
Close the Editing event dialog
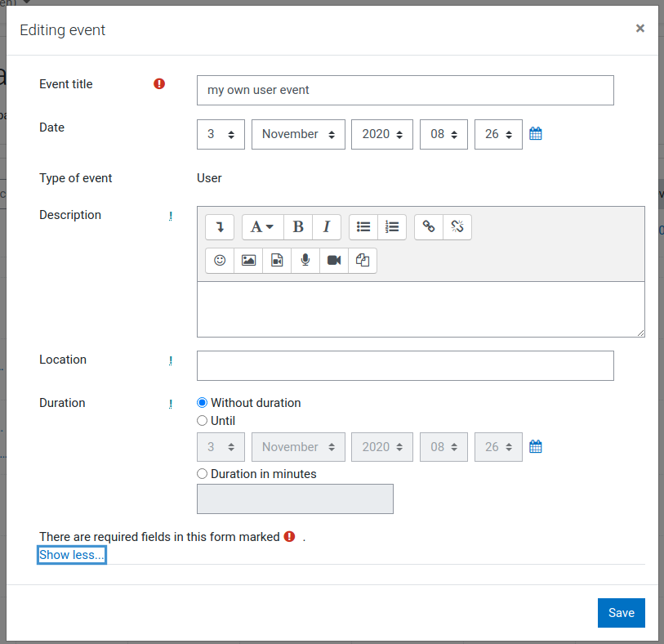click(640, 29)
